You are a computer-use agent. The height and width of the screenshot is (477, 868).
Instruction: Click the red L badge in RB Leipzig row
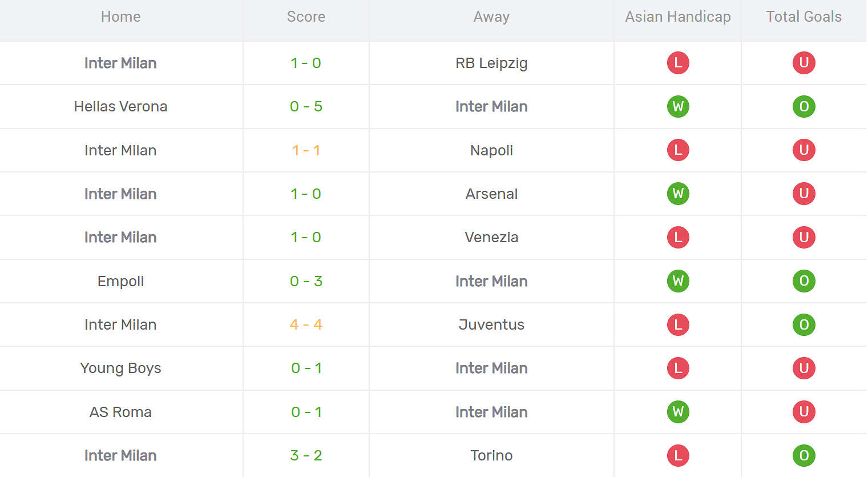678,63
